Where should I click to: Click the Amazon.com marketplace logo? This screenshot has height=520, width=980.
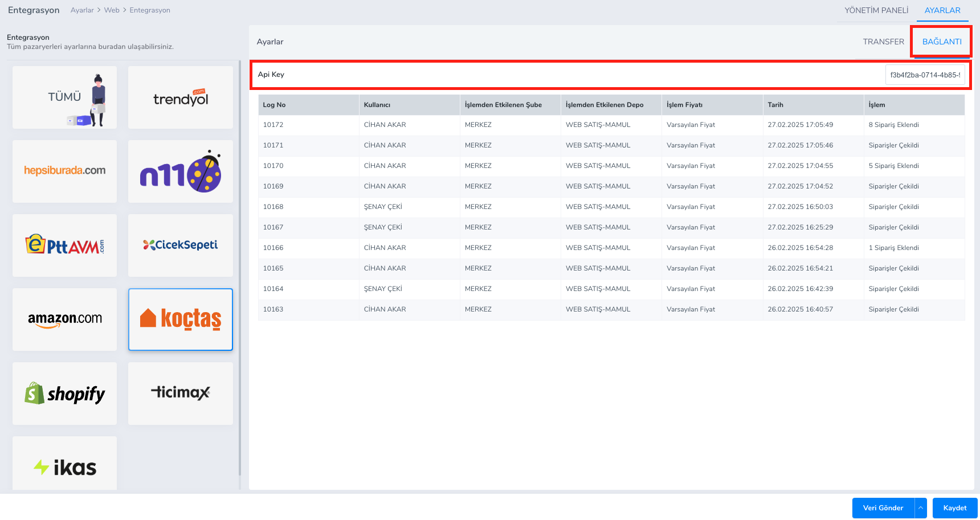pos(64,320)
